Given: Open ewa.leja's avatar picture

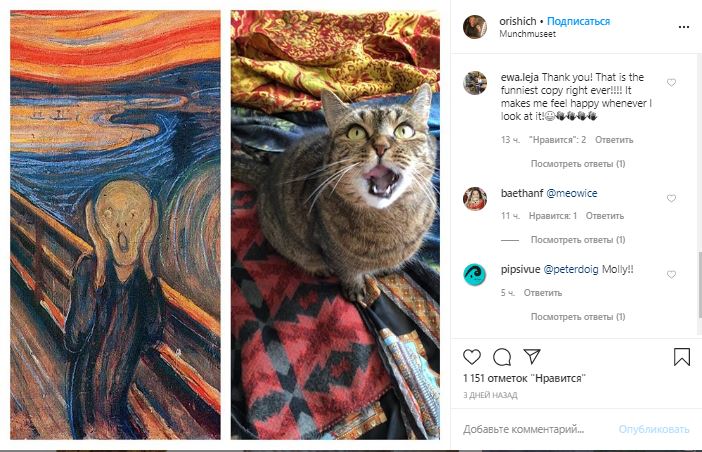Looking at the screenshot, I should click(x=475, y=83).
